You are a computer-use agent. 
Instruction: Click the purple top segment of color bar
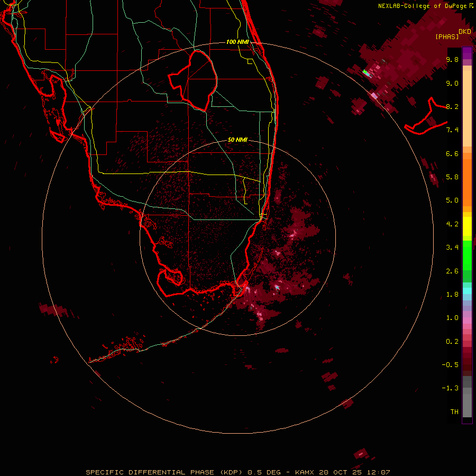(x=467, y=53)
